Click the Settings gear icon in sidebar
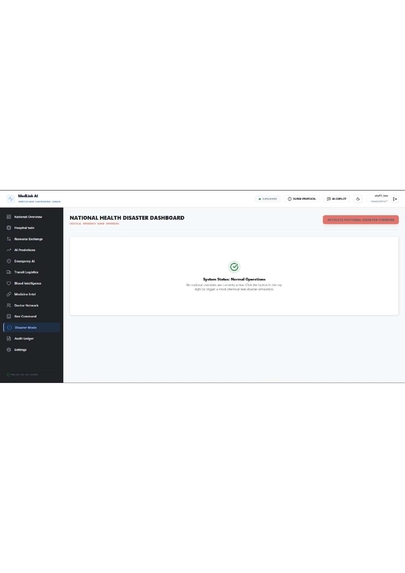Screen dimensions: 405x573 (9, 350)
